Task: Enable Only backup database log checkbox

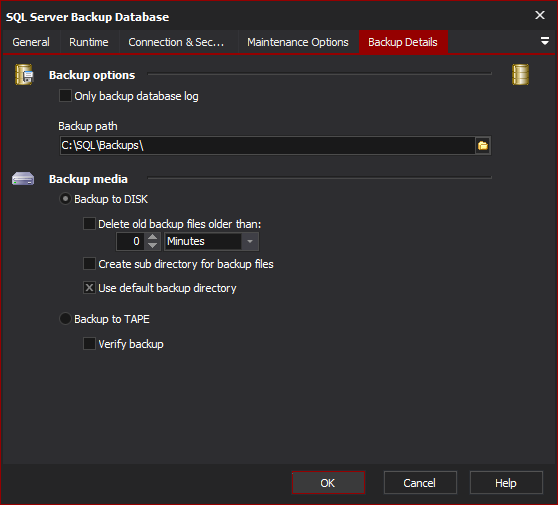Action: pos(65,96)
